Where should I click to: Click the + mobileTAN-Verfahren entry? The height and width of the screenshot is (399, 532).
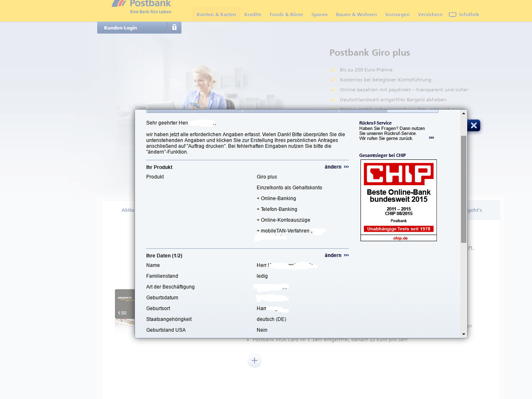click(283, 231)
